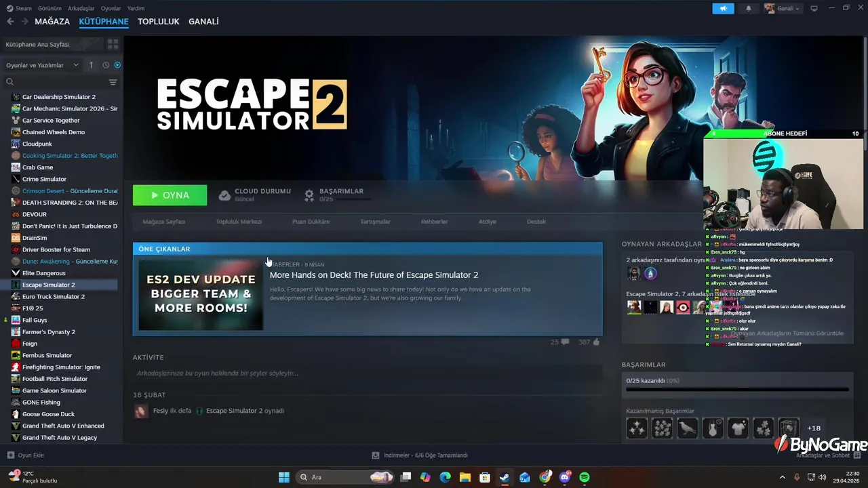Open the Topluluk Merkezi link
This screenshot has height=488, width=868.
(x=239, y=222)
